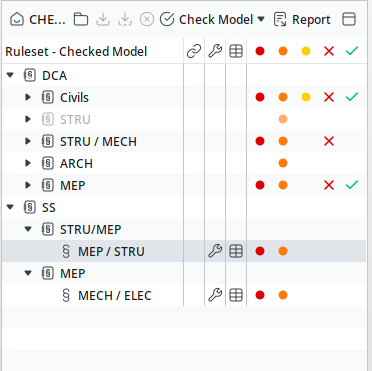Toggle the red critical severity header filter
This screenshot has height=371, width=372.
(260, 51)
